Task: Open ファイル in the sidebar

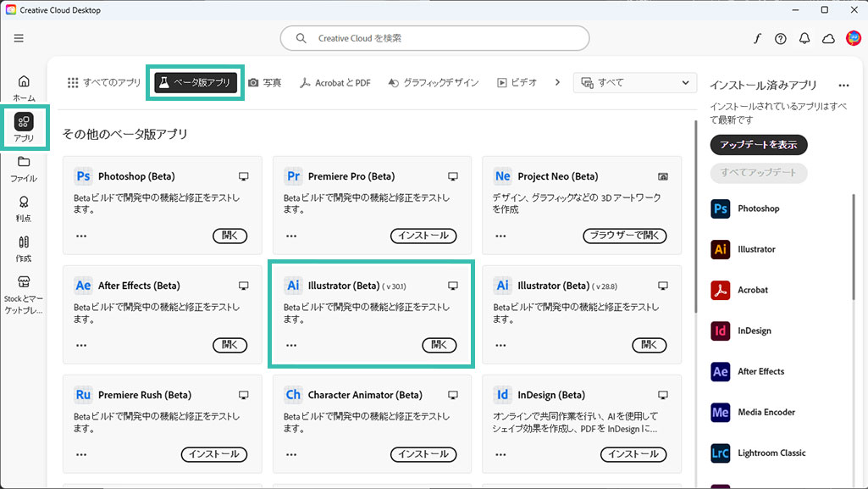Action: [x=24, y=168]
